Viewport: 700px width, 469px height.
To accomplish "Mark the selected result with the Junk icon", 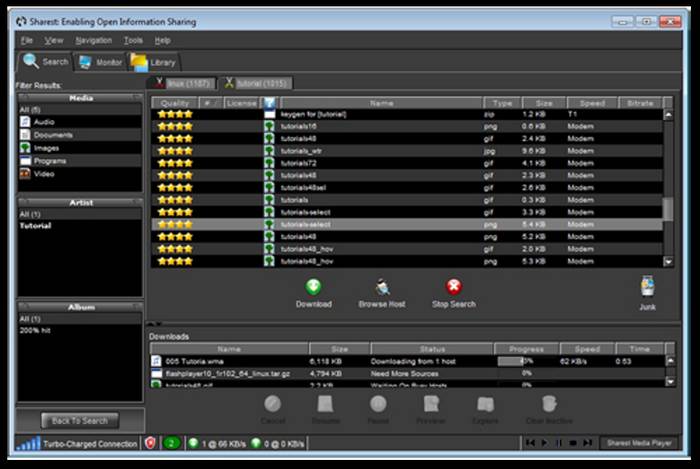I will tap(647, 286).
